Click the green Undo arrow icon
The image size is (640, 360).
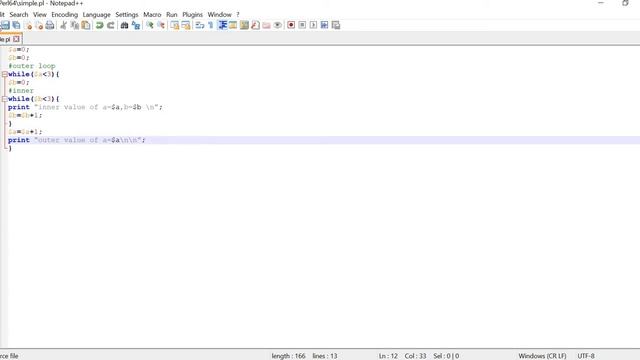(99, 25)
